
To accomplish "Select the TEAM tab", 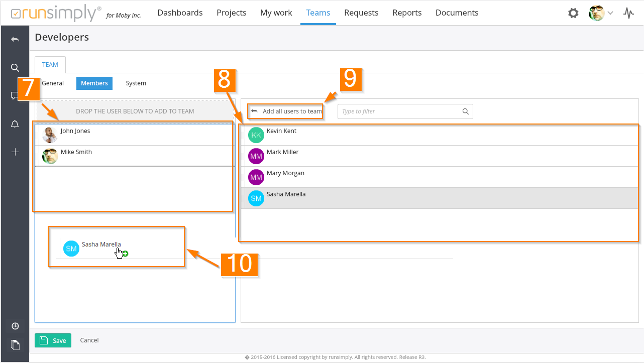I will [x=50, y=65].
